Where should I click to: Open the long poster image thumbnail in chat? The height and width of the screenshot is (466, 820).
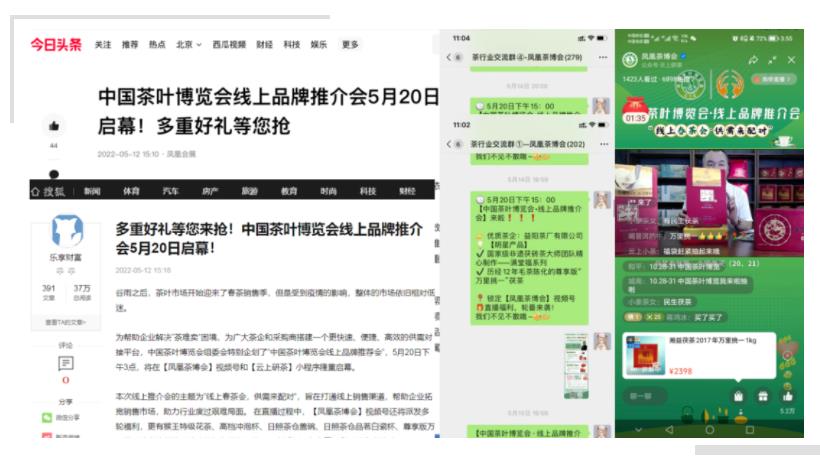click(576, 366)
